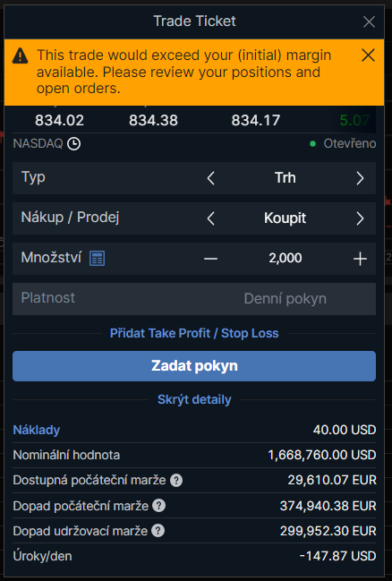The width and height of the screenshot is (392, 581).
Task: Open the Náklady cost breakdown link
Action: [37, 430]
